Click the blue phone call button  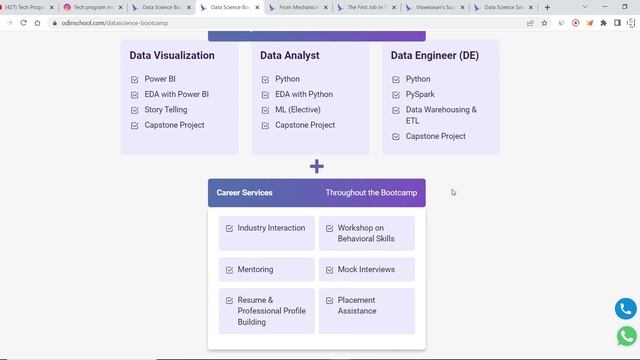[x=626, y=309]
